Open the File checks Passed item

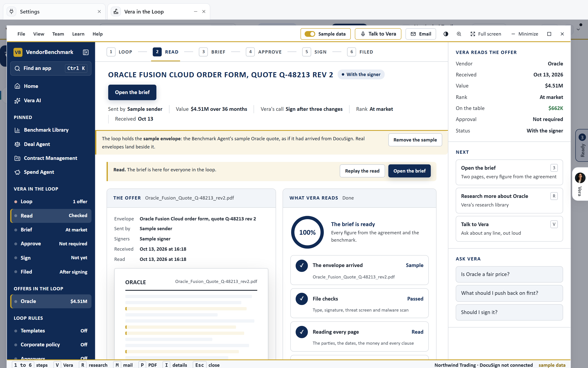coord(359,303)
